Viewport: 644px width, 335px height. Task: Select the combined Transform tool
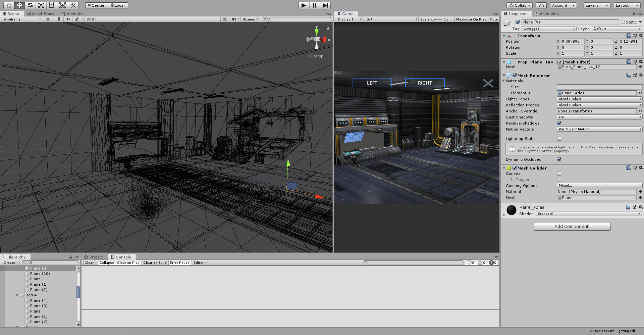tap(62, 5)
